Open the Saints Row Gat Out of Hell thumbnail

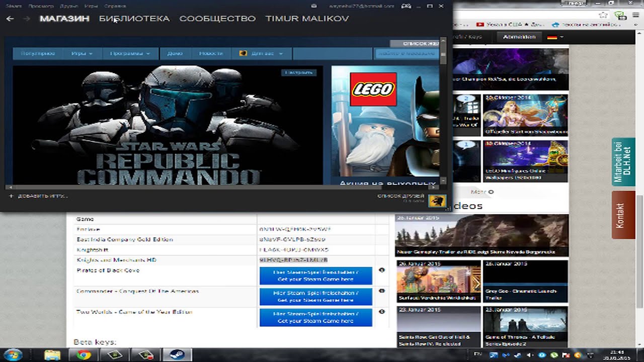tap(438, 327)
